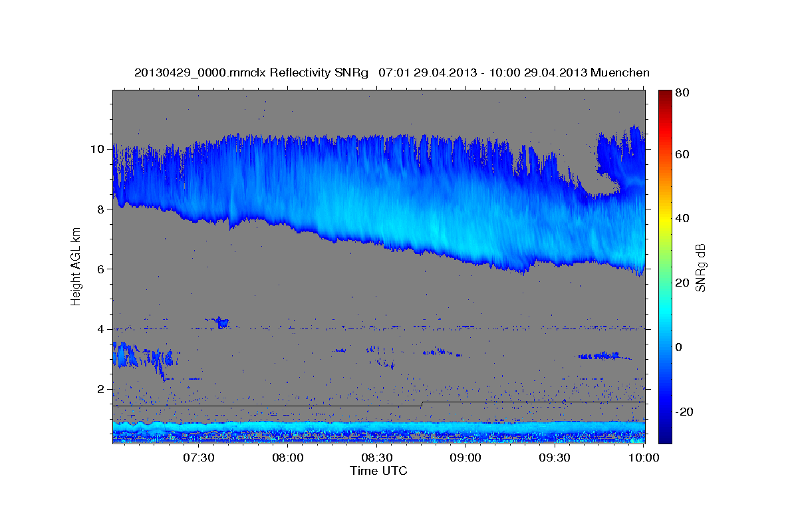This screenshot has width=798, height=532.
Task: Click the colorbar label '20'
Action: coord(682,283)
